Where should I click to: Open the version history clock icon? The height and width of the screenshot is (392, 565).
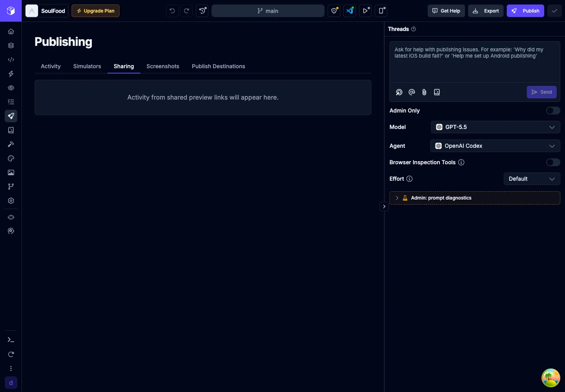point(202,11)
